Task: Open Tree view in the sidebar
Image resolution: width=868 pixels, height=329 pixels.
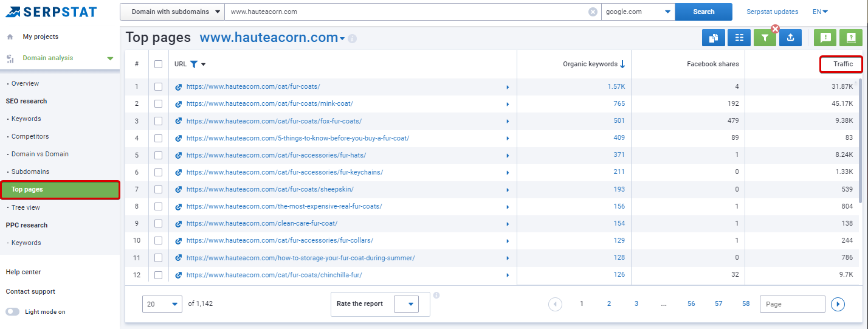Action: pyautogui.click(x=26, y=207)
